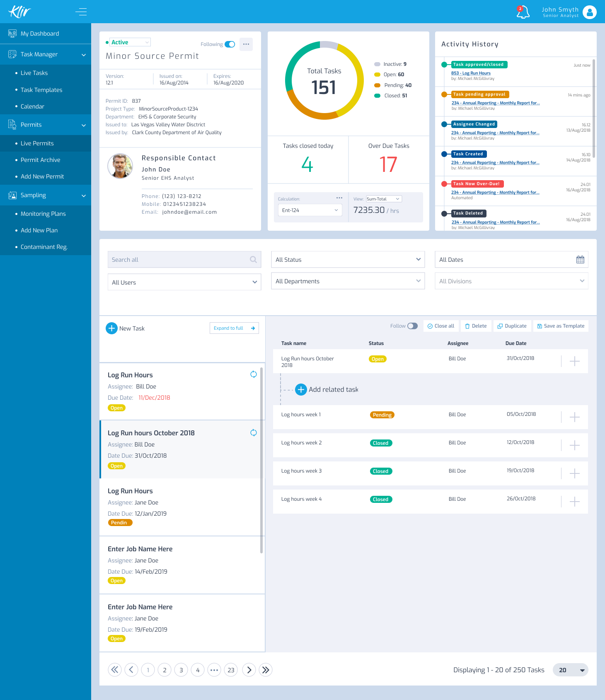This screenshot has width=605, height=700.
Task: Open the All Departments dropdown
Action: tap(348, 281)
